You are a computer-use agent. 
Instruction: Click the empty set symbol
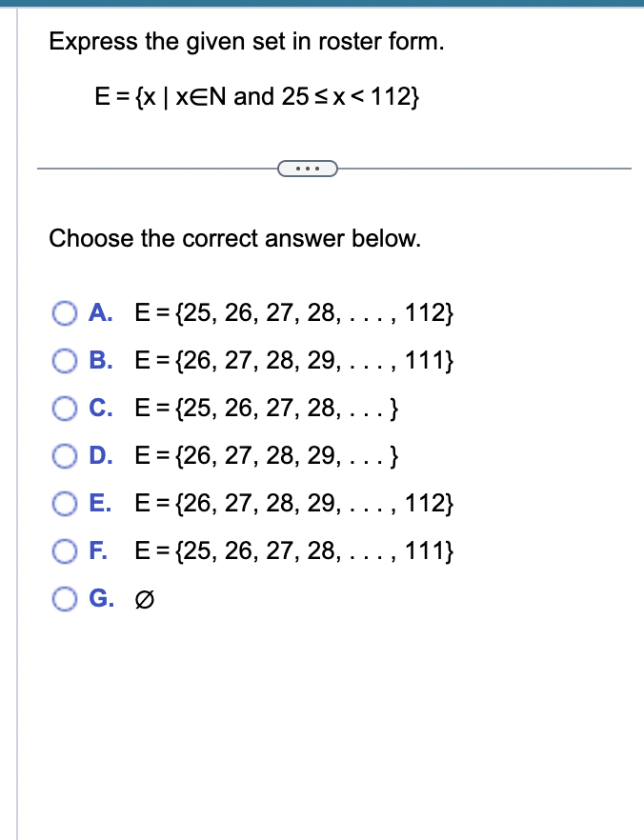[145, 599]
